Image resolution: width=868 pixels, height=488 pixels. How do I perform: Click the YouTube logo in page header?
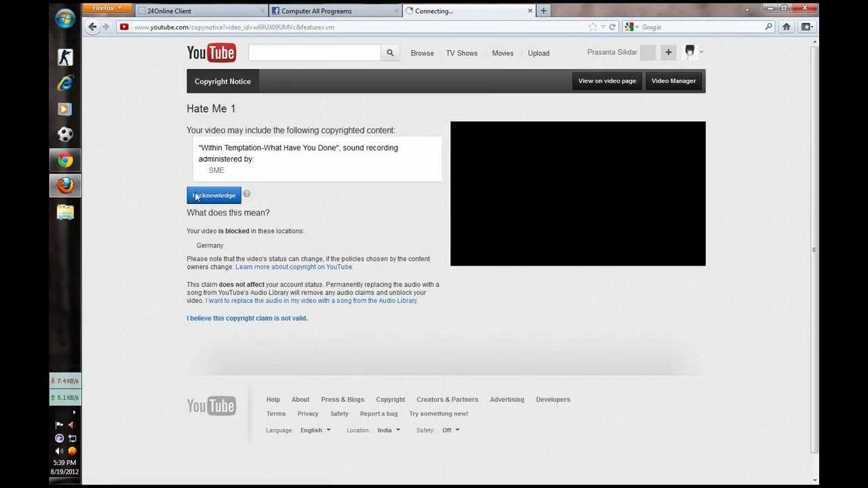point(212,53)
